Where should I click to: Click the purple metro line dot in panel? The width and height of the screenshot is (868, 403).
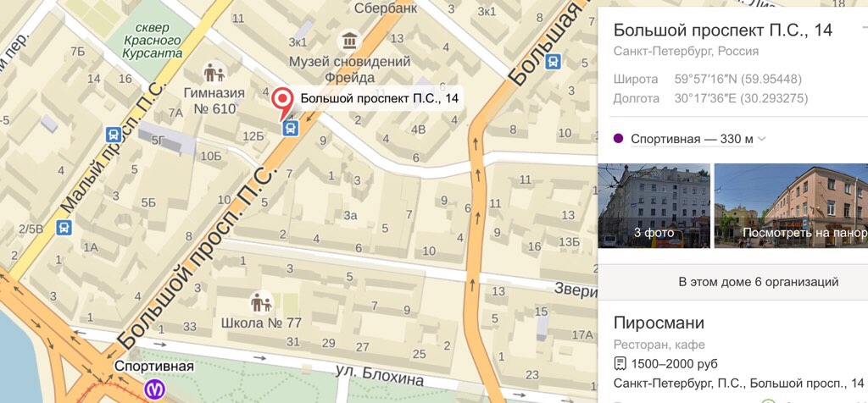pos(618,139)
